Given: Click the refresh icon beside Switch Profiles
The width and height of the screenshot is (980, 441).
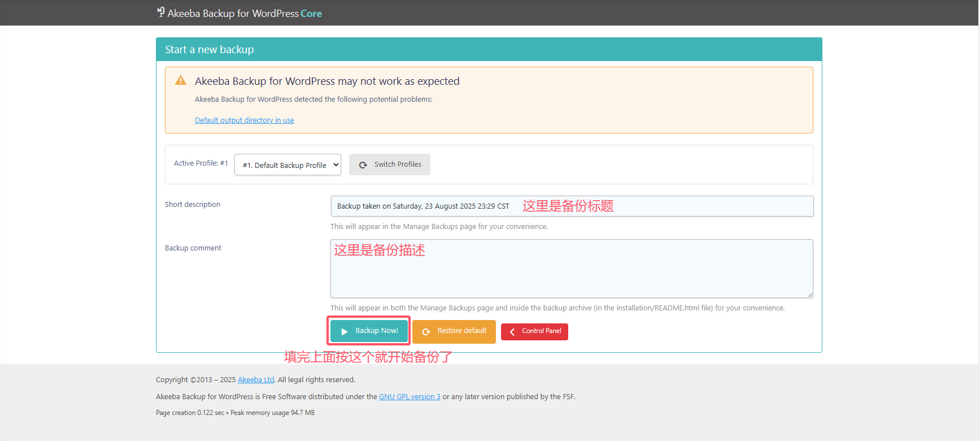Looking at the screenshot, I should pos(363,165).
